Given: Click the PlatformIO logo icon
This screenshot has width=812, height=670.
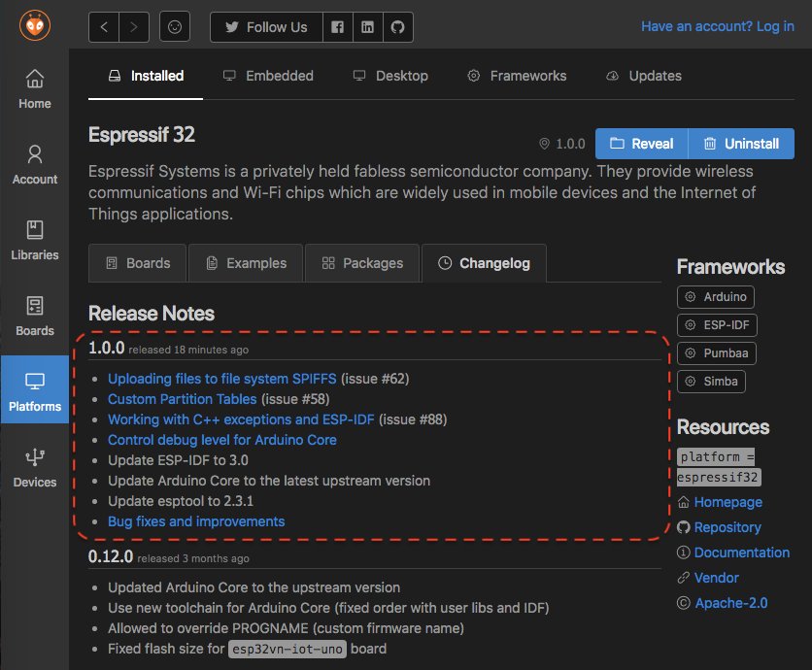Looking at the screenshot, I should 35,25.
